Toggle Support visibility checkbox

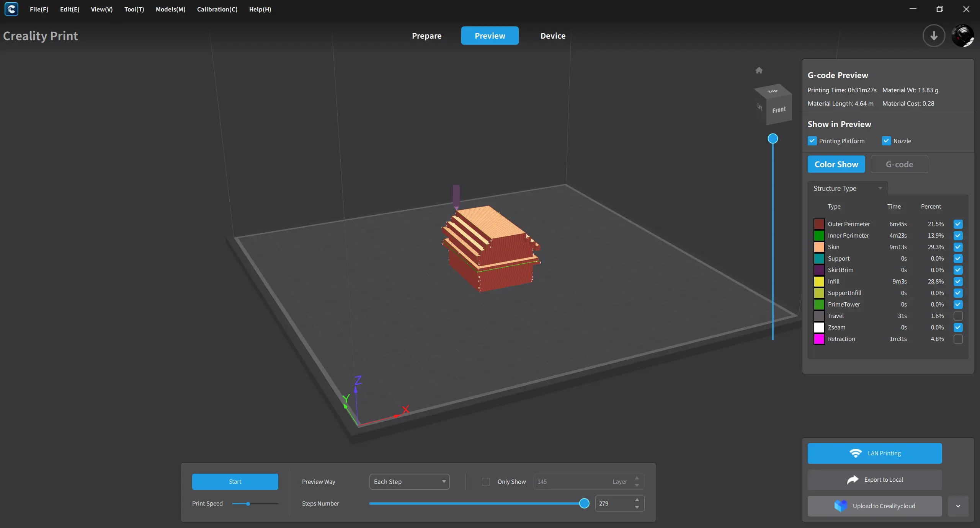tap(958, 259)
